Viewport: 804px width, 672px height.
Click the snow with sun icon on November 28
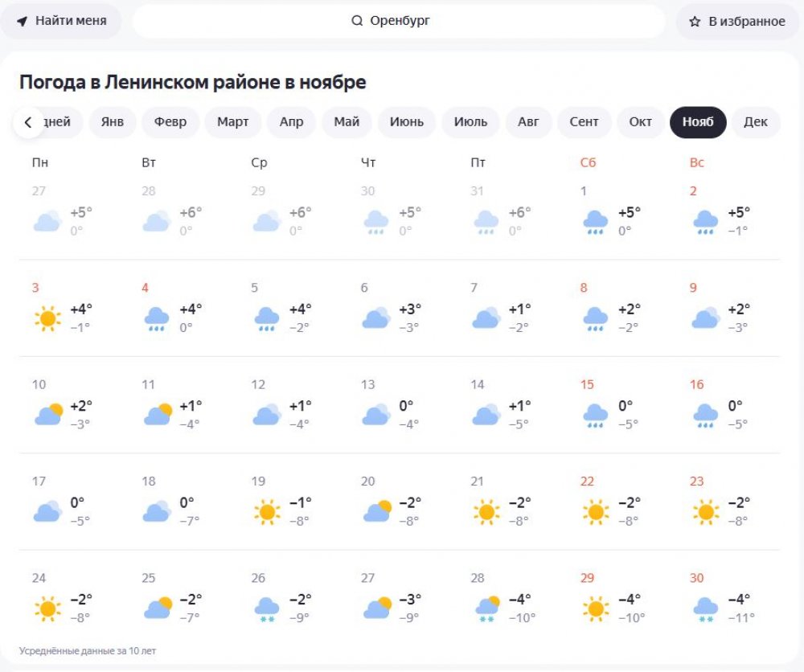[x=487, y=609]
